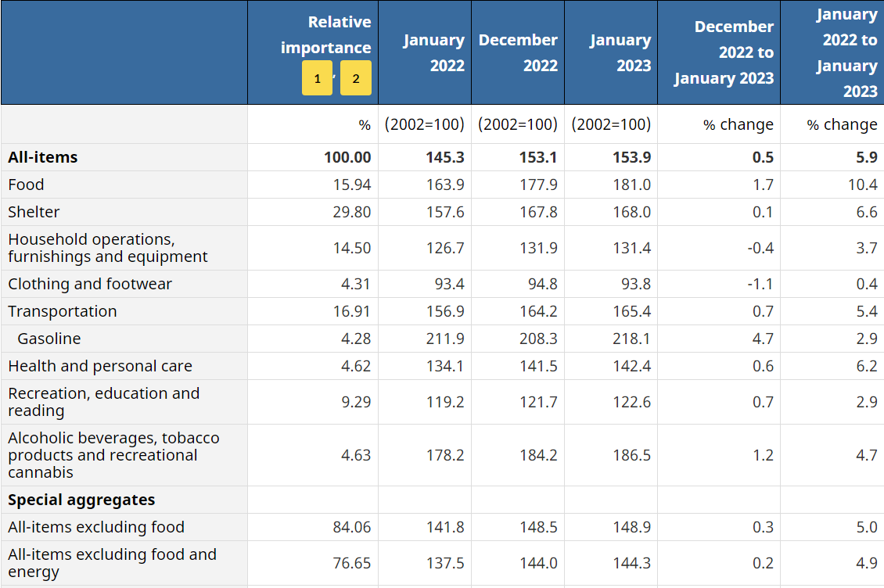884x588 pixels.
Task: Click the 'Health and personal care' label
Action: point(100,367)
